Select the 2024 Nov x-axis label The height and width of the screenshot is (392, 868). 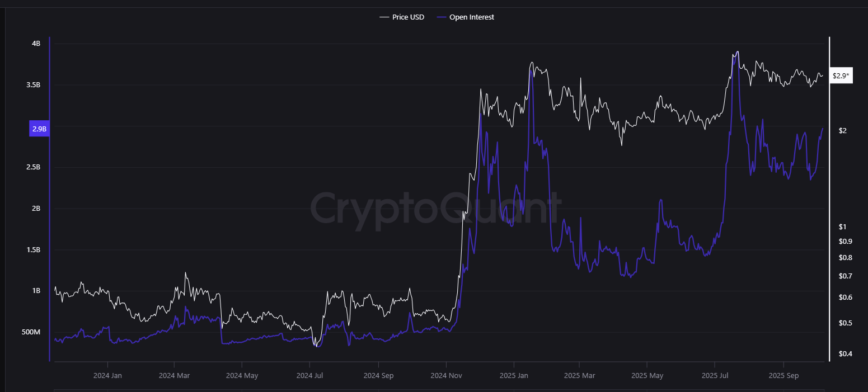(x=447, y=375)
